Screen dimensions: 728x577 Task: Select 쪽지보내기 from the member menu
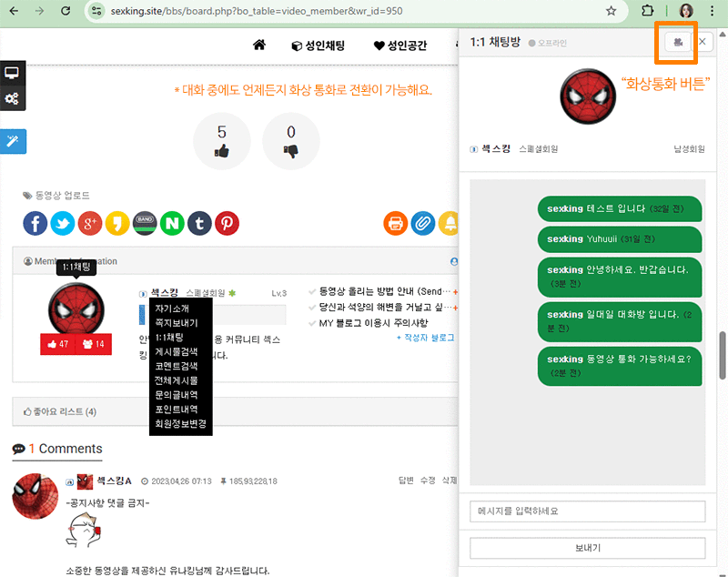point(176,322)
